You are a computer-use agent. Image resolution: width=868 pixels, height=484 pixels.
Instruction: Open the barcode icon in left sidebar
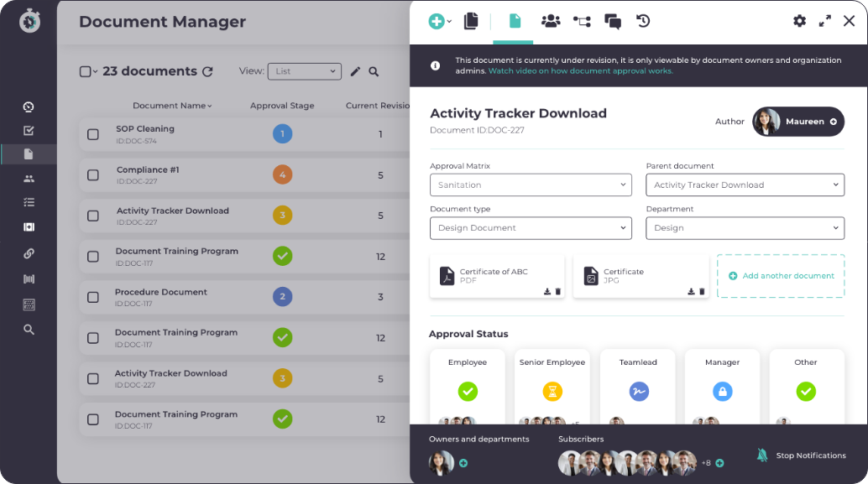[29, 278]
